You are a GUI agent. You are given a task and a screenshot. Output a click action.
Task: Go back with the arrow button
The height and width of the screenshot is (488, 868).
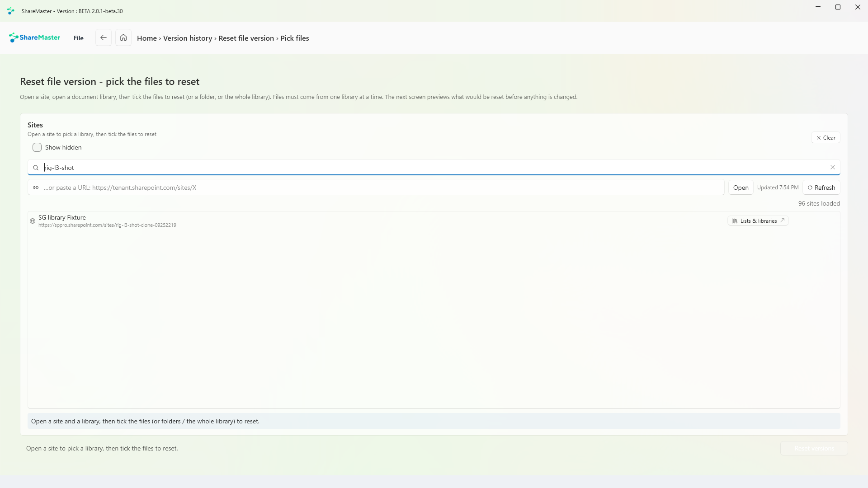[x=104, y=38]
